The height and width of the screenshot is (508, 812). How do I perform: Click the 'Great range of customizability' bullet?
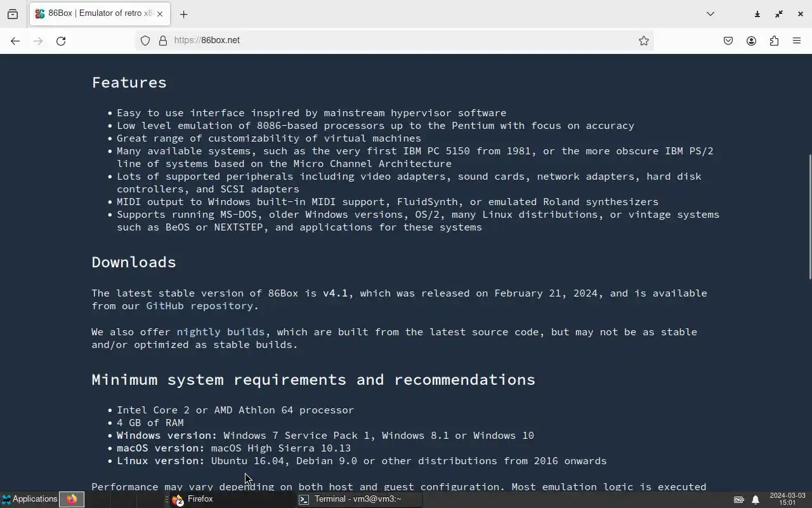(x=269, y=138)
